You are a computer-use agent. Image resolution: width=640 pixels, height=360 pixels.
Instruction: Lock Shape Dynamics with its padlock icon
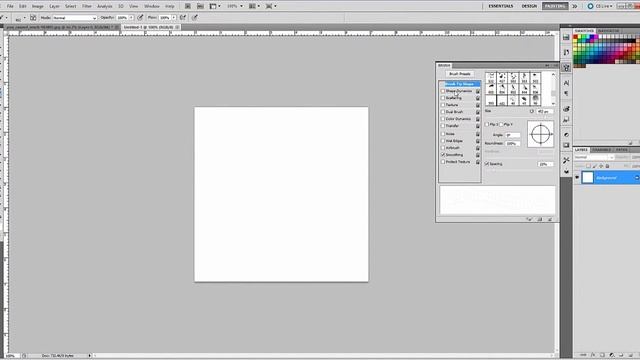(x=478, y=91)
